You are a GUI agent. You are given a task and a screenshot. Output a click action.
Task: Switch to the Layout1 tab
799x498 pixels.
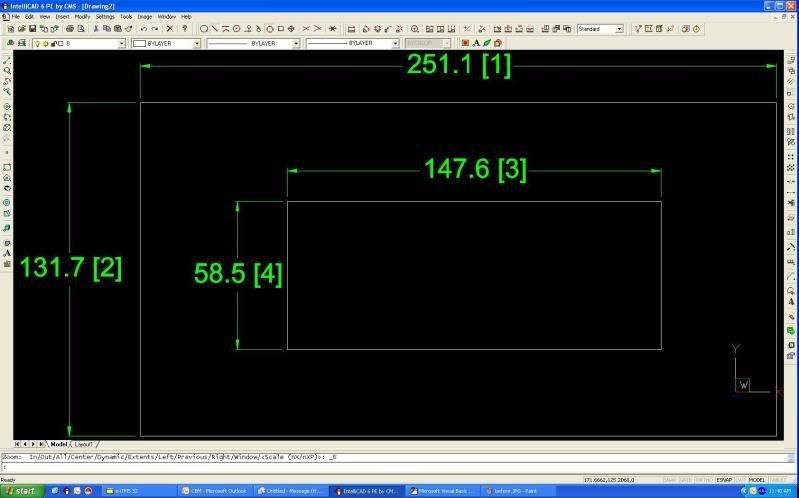pyautogui.click(x=84, y=443)
